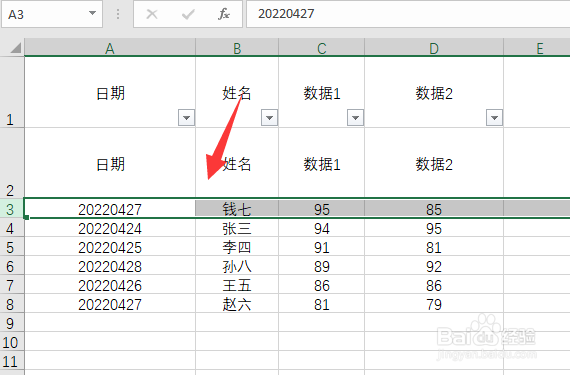Click the formula bar containing 20220427
Screen dimensions: 570x375
tap(408, 14)
